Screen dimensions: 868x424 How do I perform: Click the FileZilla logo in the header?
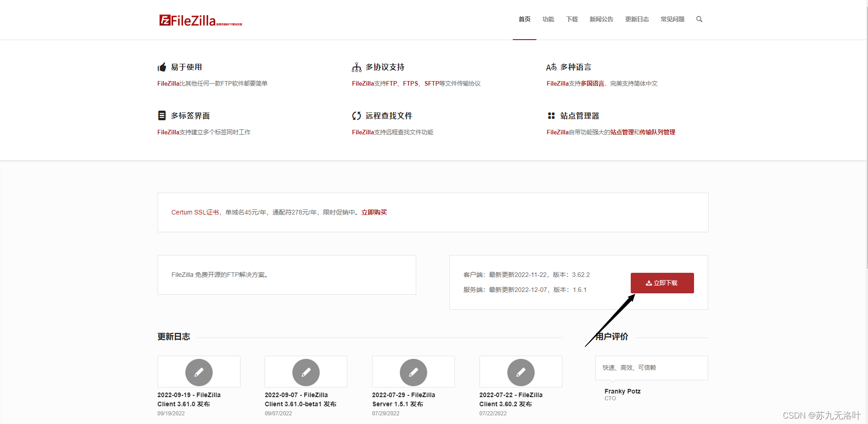point(200,20)
